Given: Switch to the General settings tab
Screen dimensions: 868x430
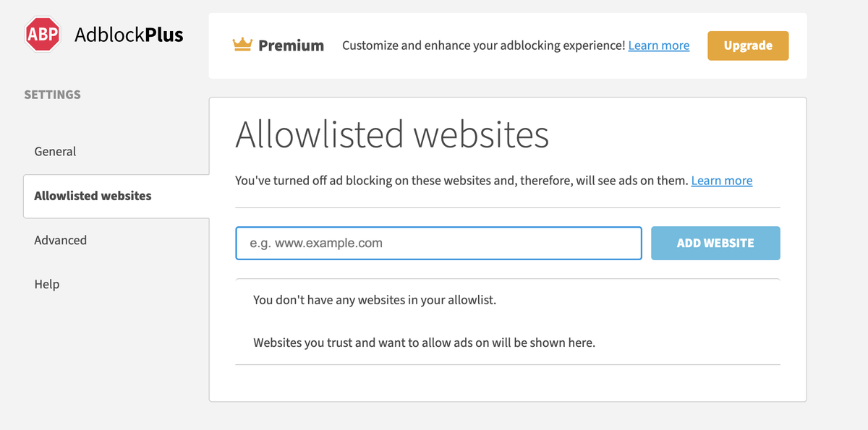Looking at the screenshot, I should 55,152.
